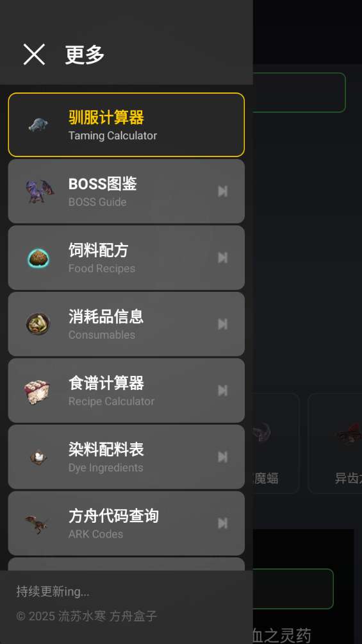
Task: Click the arrow beside Food Recipes
Action: [222, 258]
